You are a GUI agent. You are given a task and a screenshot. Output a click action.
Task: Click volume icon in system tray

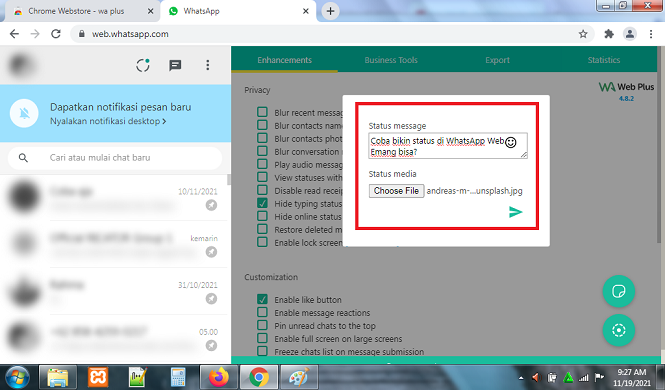(x=536, y=377)
